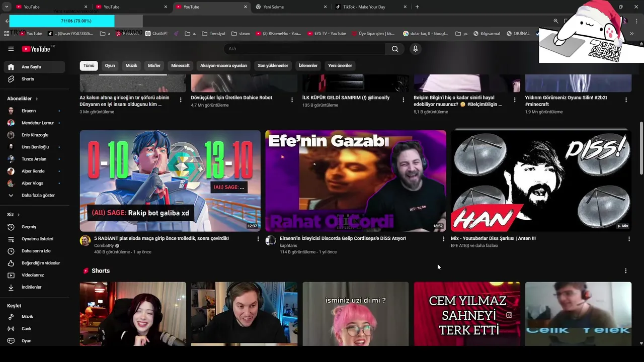Expand Daha fazla göster subscriptions
The height and width of the screenshot is (362, 644).
pos(34,195)
